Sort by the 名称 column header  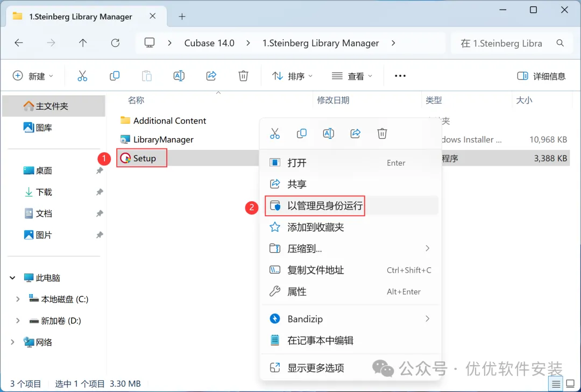tap(136, 100)
